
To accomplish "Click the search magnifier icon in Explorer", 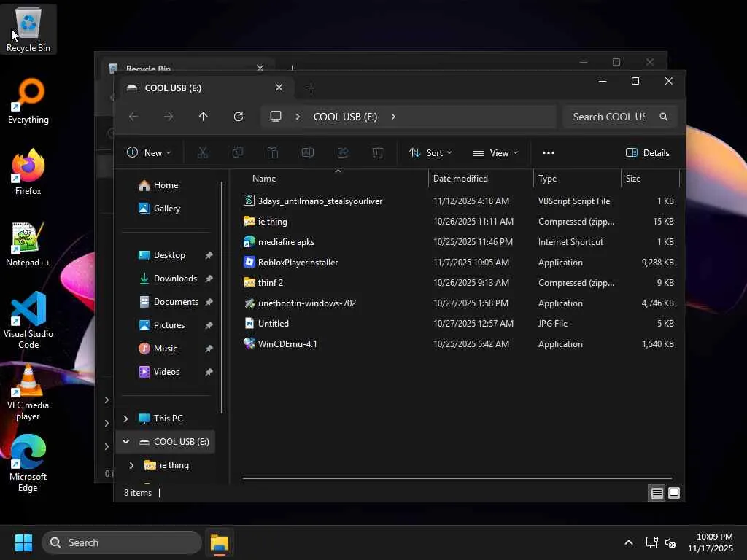I will pos(663,117).
